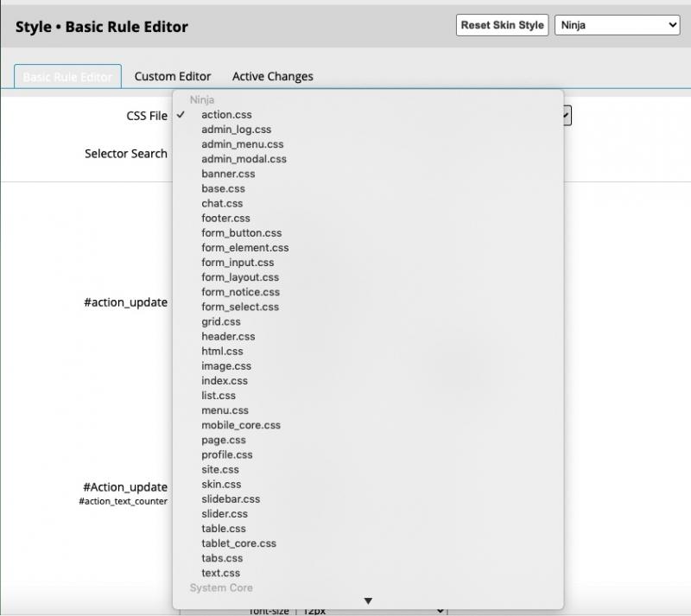Click the scroll-down arrow at list bottom
This screenshot has height=616, width=691.
[x=367, y=600]
